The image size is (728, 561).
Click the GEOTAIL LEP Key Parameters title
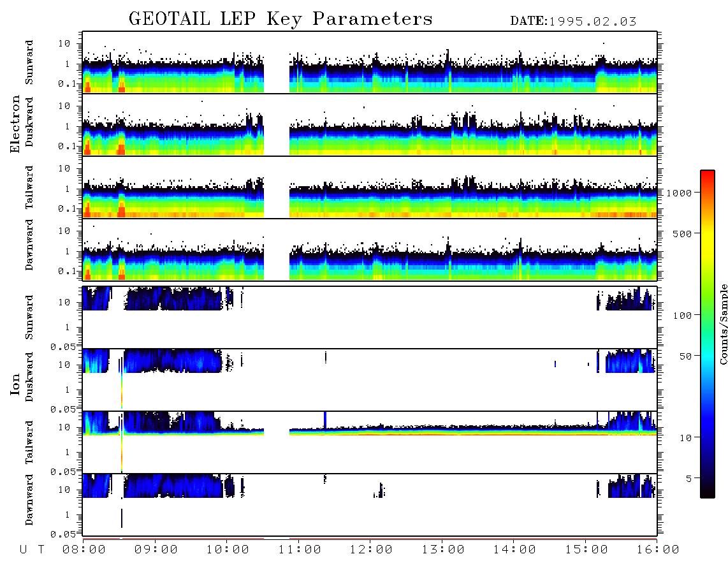click(x=280, y=20)
